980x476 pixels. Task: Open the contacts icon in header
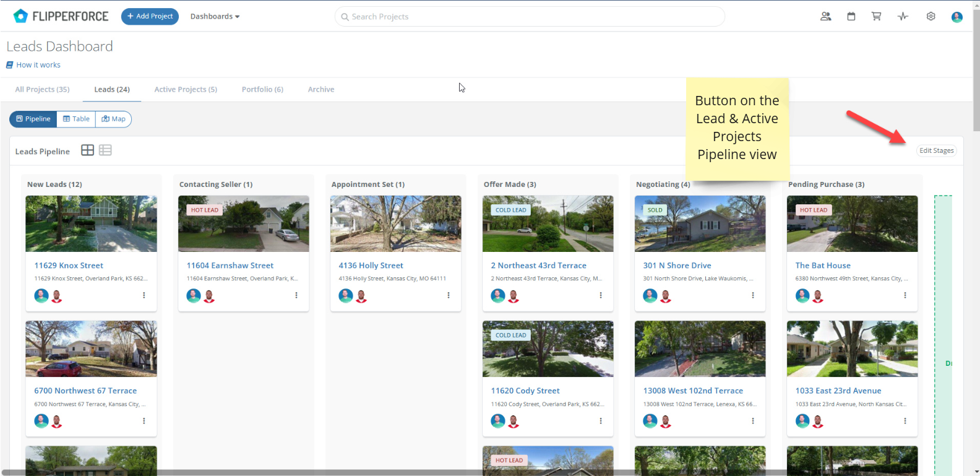tap(825, 17)
